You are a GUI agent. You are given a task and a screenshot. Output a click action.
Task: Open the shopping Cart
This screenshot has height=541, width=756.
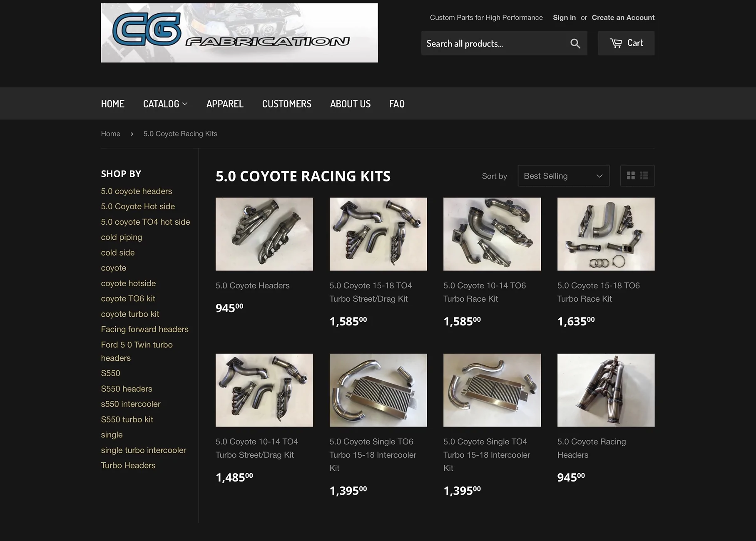click(x=626, y=43)
